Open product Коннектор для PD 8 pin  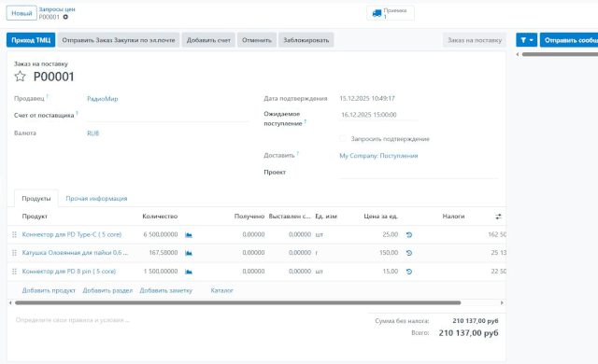pyautogui.click(x=69, y=272)
